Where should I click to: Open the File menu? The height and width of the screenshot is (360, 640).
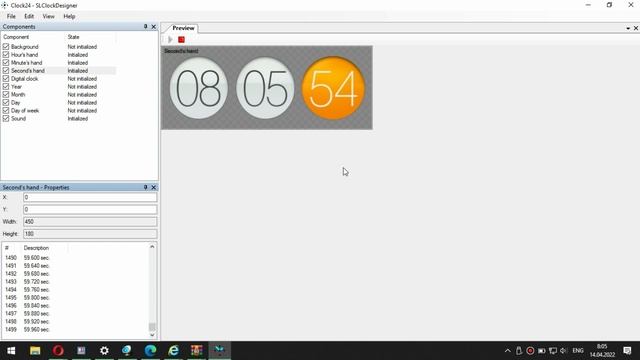pyautogui.click(x=11, y=16)
